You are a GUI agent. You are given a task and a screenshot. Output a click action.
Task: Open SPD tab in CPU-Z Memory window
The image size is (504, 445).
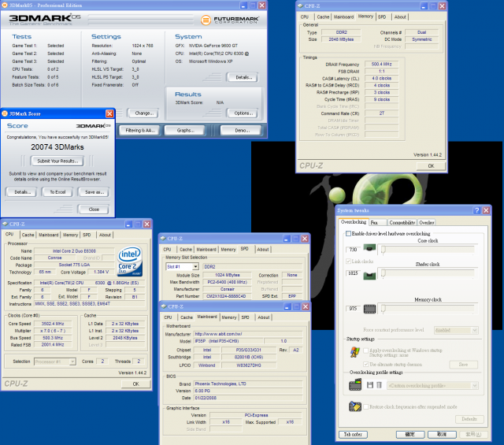click(x=382, y=17)
